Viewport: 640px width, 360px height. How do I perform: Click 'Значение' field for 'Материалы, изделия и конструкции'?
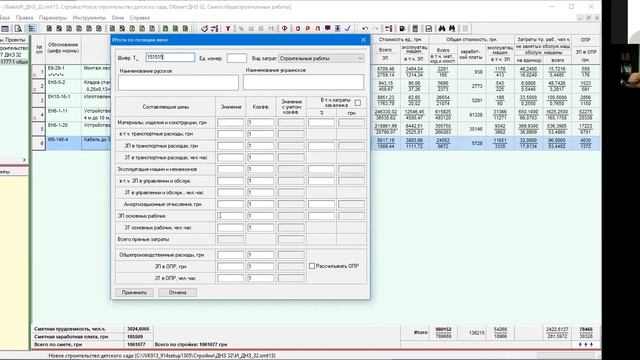click(231, 122)
